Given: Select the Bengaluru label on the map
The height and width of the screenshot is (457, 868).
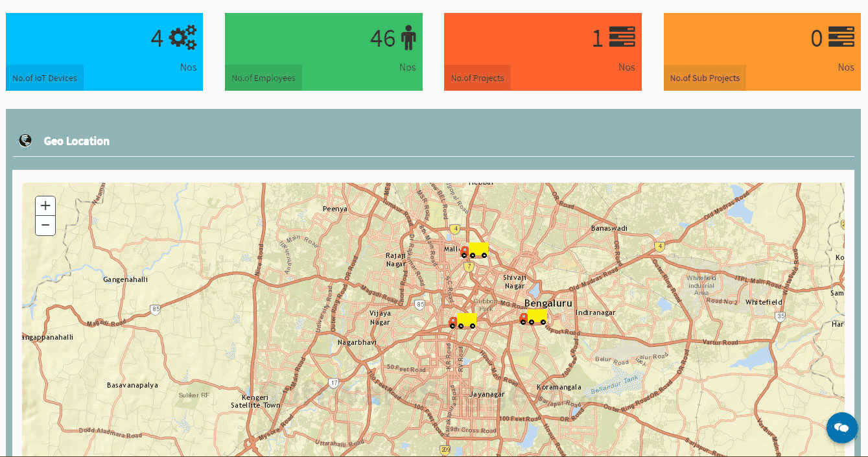Looking at the screenshot, I should (x=548, y=302).
